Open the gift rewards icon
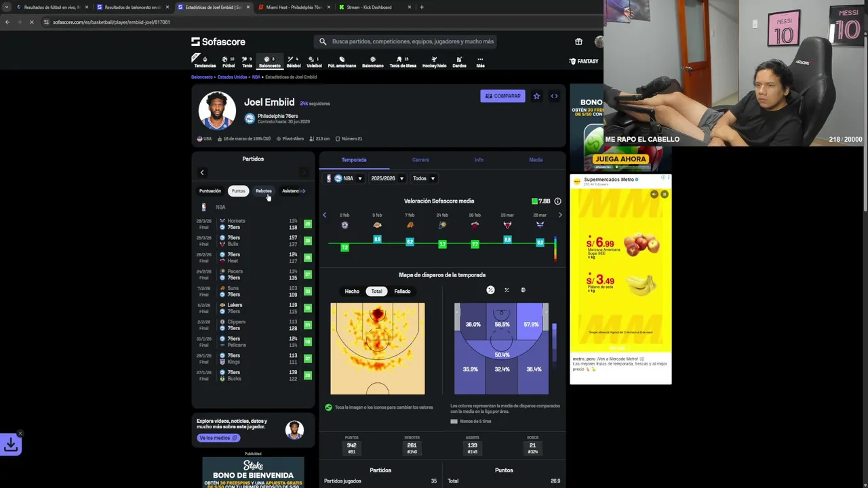The image size is (868, 488). tap(578, 41)
